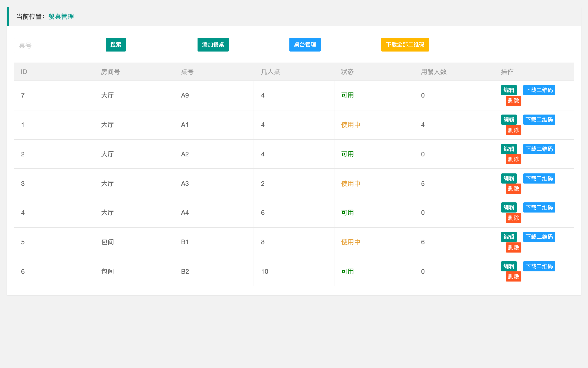Click 编辑 in the A3 row

click(509, 178)
